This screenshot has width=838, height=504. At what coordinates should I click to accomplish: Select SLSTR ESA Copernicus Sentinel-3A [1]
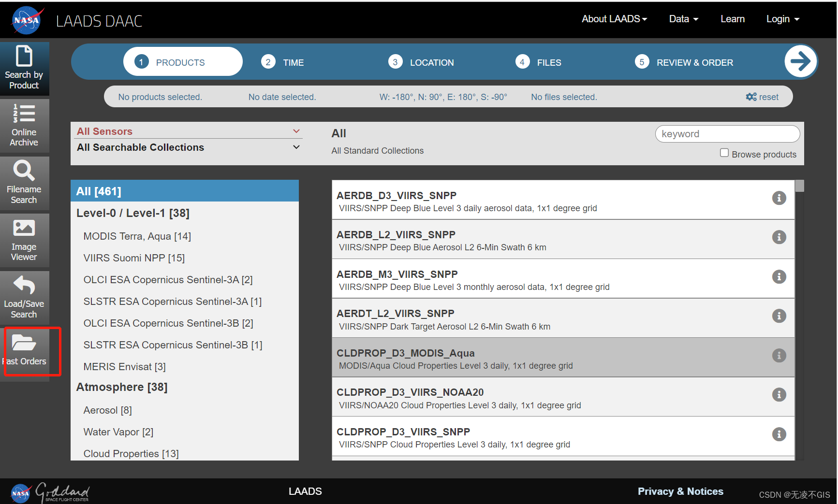(173, 302)
